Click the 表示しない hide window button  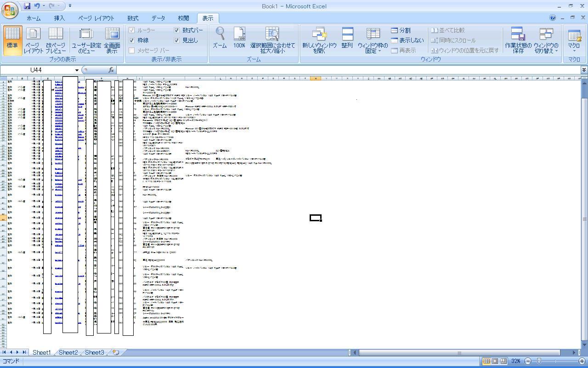click(407, 40)
